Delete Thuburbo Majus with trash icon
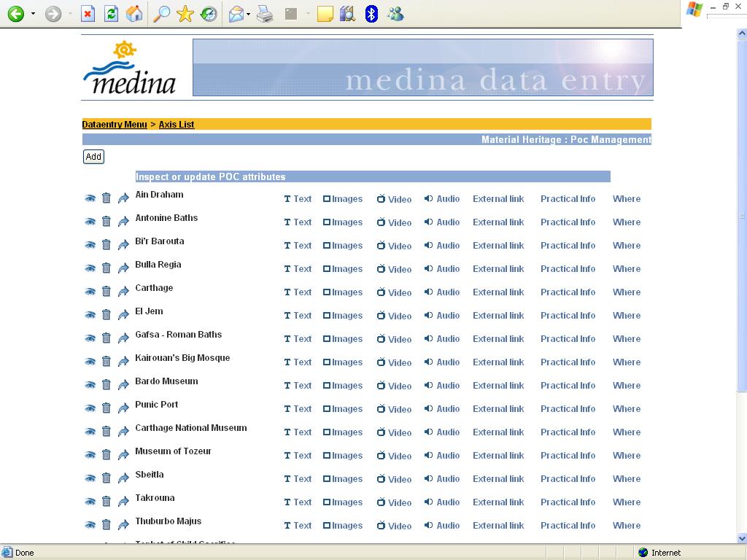The image size is (747, 560). coord(107,525)
